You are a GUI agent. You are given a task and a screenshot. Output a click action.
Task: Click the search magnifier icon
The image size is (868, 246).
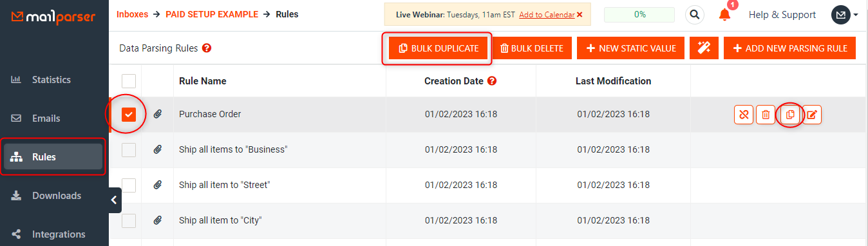click(x=695, y=14)
